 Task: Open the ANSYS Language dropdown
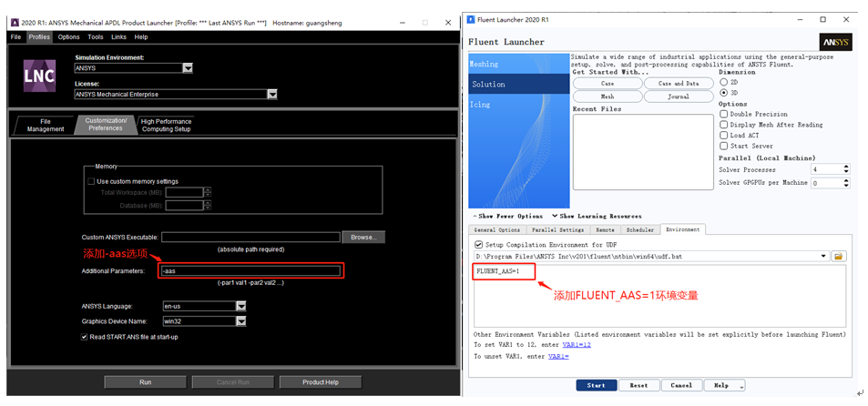240,307
